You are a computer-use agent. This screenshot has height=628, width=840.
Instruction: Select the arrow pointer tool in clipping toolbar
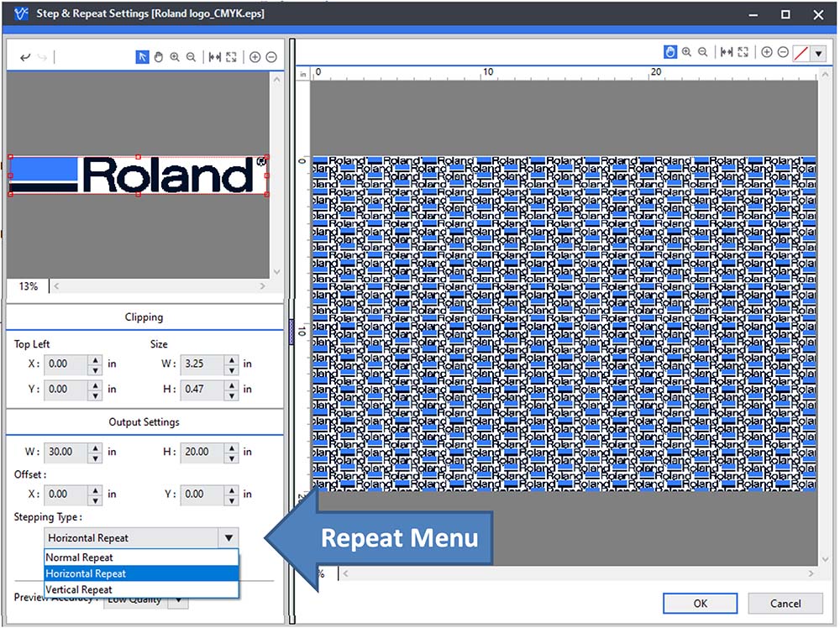click(x=142, y=57)
